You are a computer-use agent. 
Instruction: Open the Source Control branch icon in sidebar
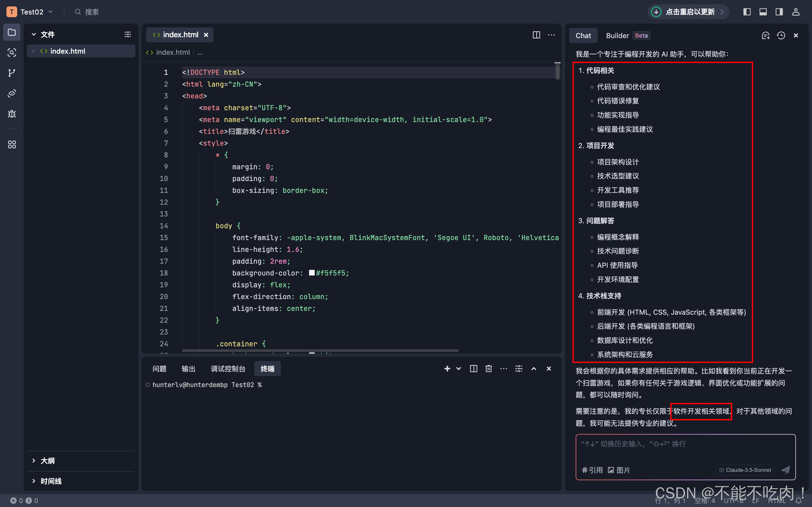tap(12, 73)
